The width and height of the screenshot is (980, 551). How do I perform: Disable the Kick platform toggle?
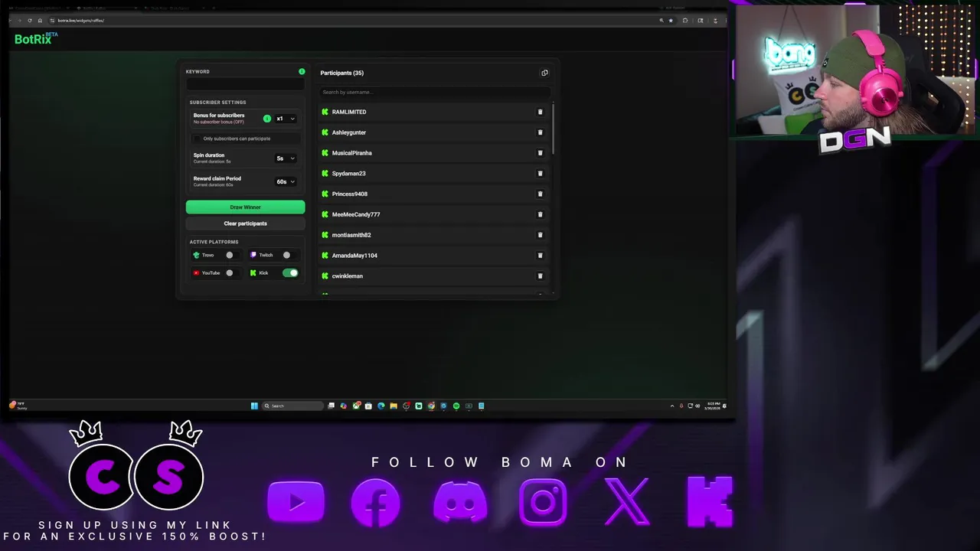pos(290,272)
